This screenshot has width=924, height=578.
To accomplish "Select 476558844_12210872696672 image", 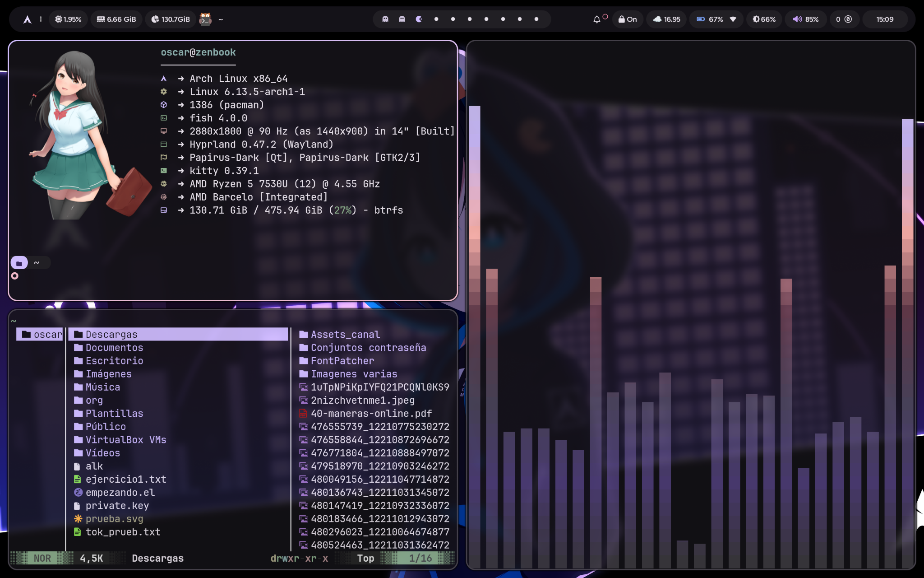I will coord(374,440).
